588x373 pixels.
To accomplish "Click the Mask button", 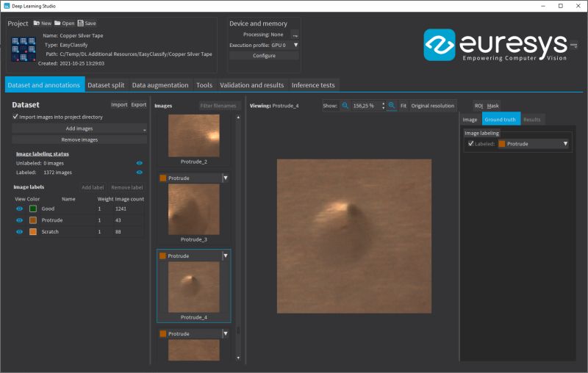I will click(492, 106).
